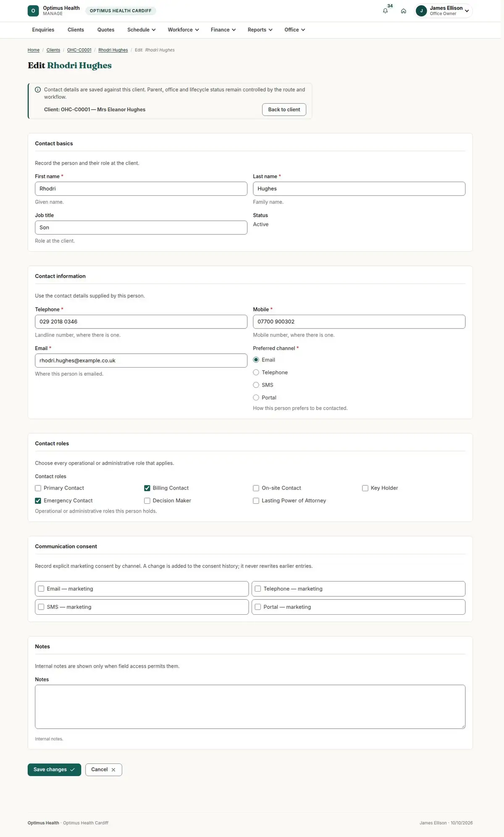Click the Back to client button

click(284, 110)
